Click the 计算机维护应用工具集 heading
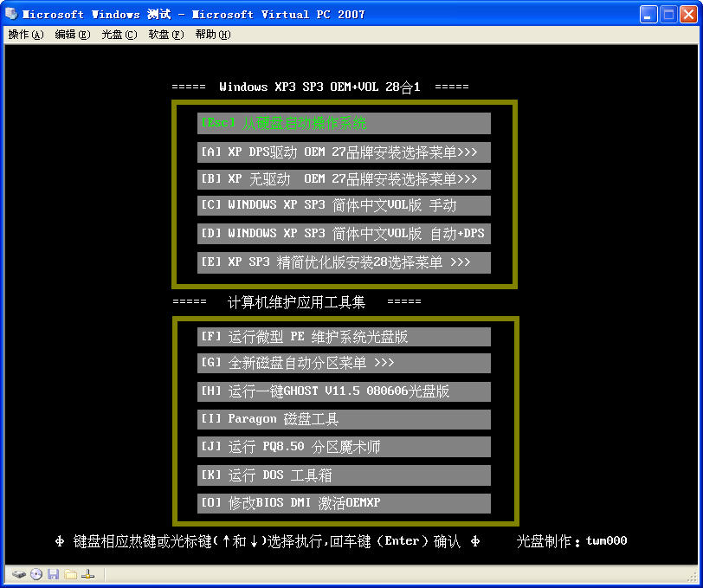The image size is (703, 588). pos(297,302)
